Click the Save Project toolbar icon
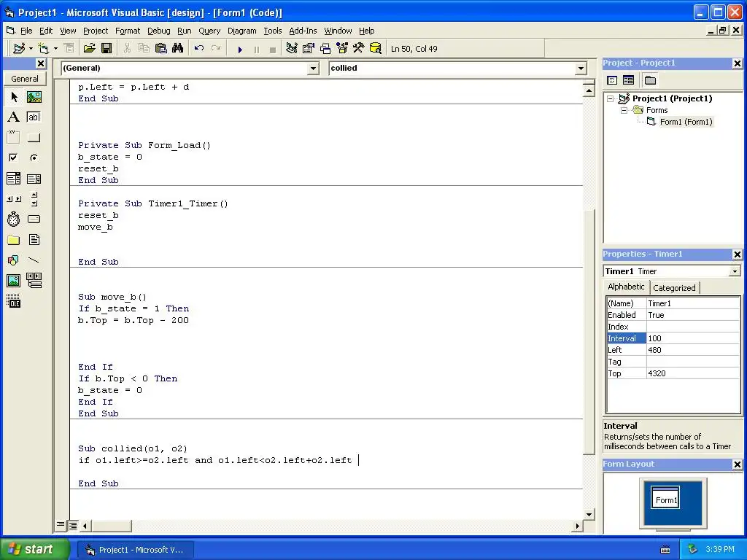This screenshot has width=747, height=560. pyautogui.click(x=107, y=49)
